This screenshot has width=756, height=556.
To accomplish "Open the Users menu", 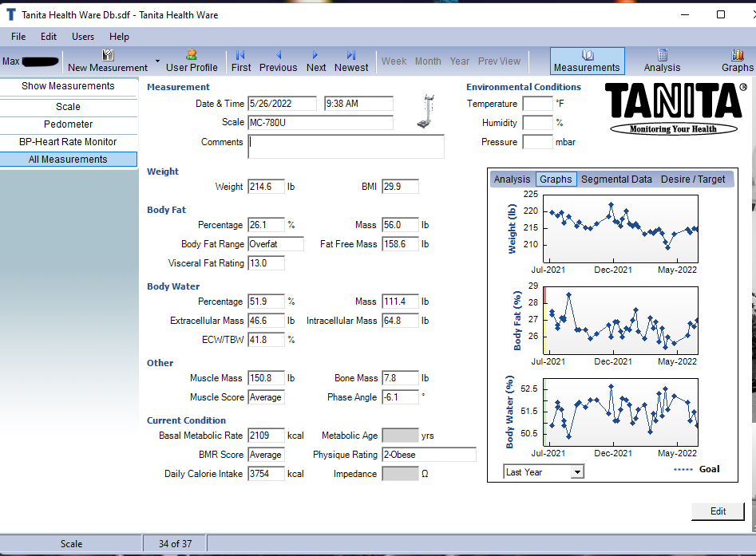I will click(x=83, y=37).
